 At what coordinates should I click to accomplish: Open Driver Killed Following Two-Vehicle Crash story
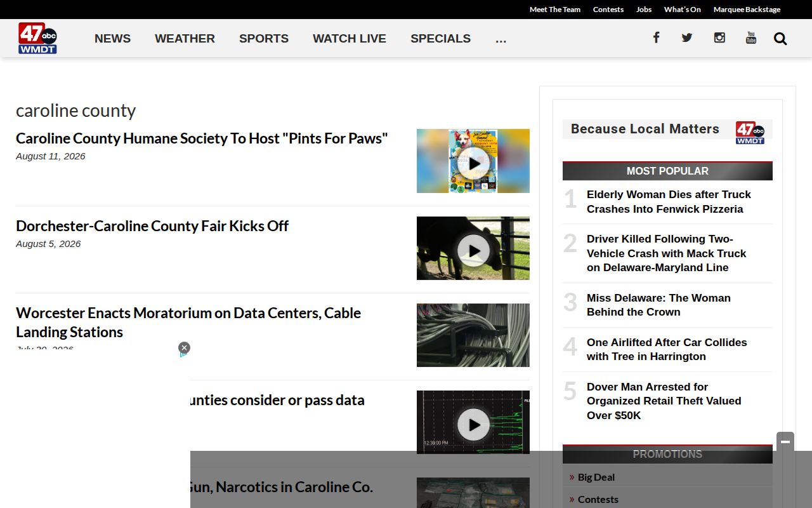[666, 253]
